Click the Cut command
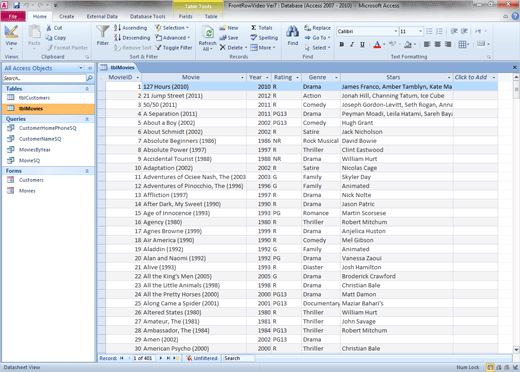The width and height of the screenshot is (520, 372). [54, 28]
